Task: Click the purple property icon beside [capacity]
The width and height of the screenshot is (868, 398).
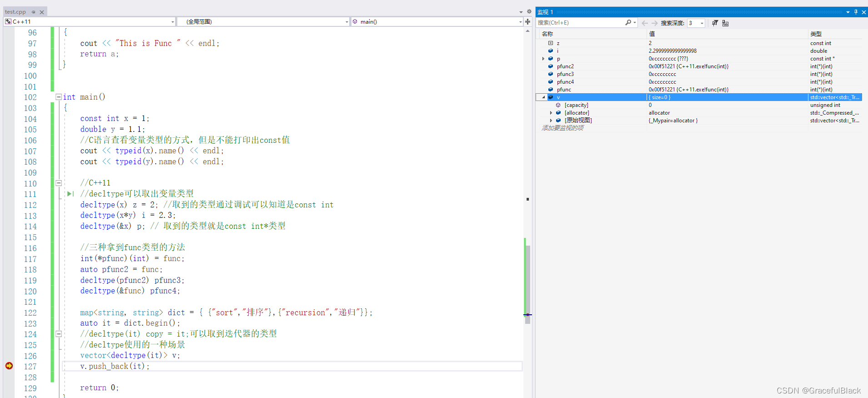Action: click(x=558, y=105)
